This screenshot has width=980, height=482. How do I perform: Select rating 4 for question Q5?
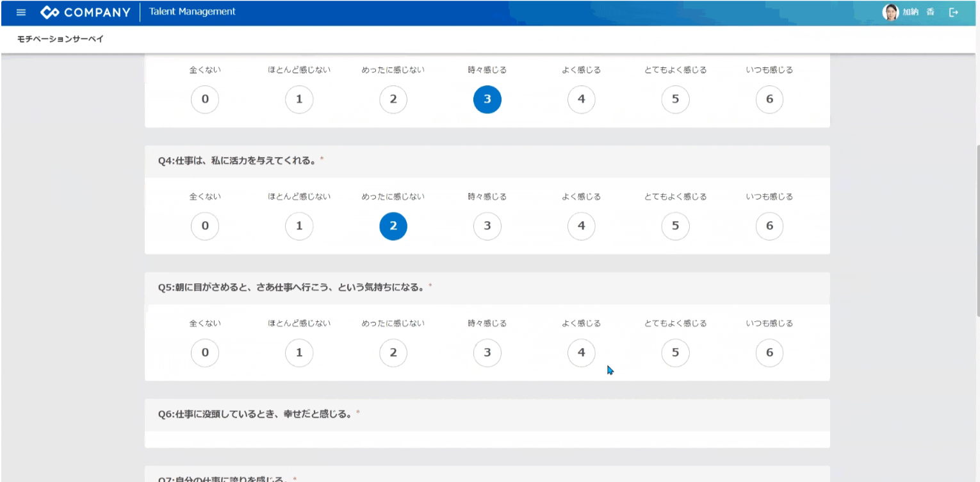[581, 353]
